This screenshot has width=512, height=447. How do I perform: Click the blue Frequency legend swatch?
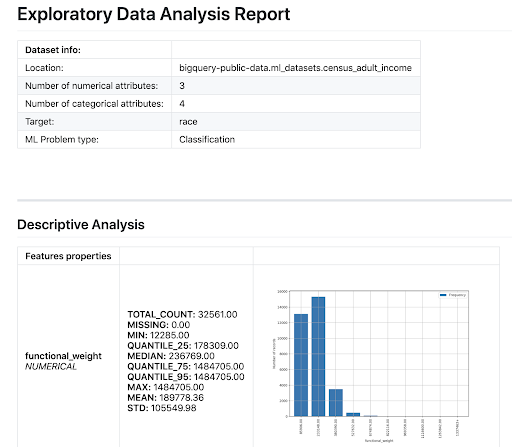click(443, 295)
